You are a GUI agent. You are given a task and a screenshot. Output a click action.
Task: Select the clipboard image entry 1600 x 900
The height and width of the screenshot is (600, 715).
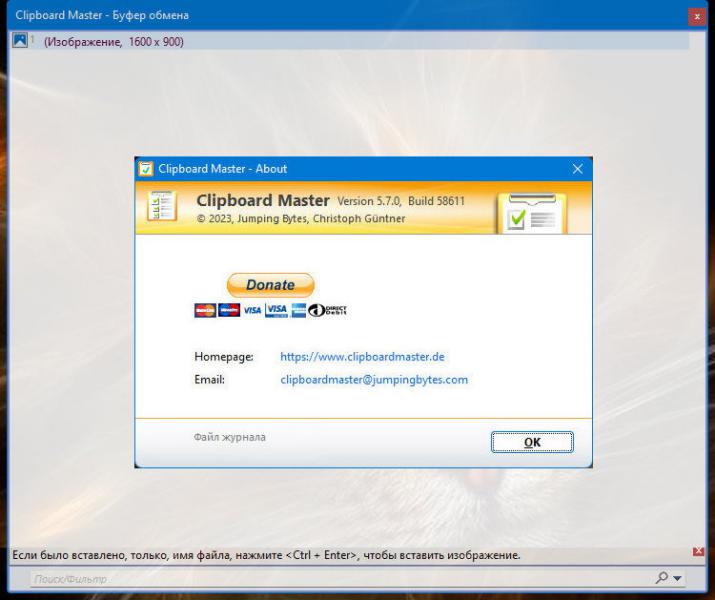point(350,41)
